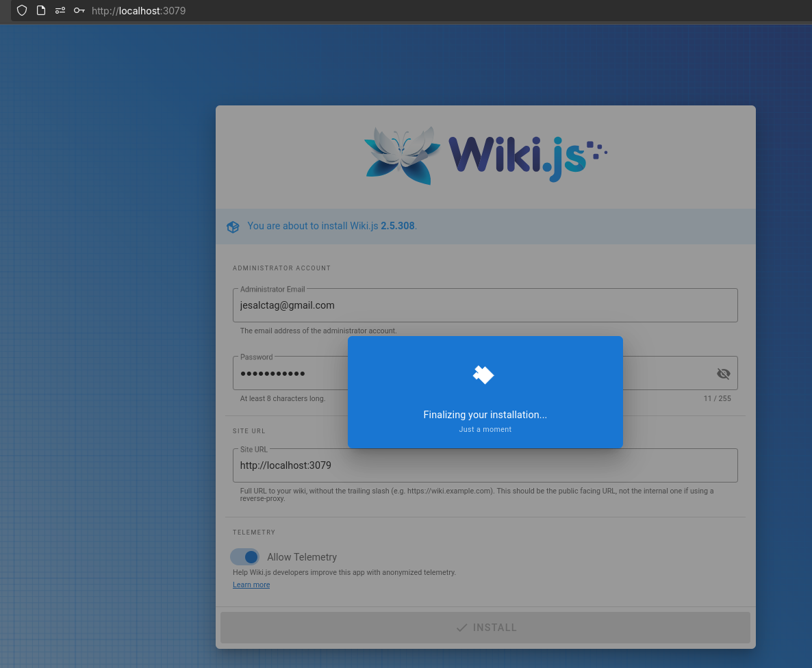The image size is (812, 668).
Task: Disable the Allow Telemetry switch
Action: tap(245, 557)
